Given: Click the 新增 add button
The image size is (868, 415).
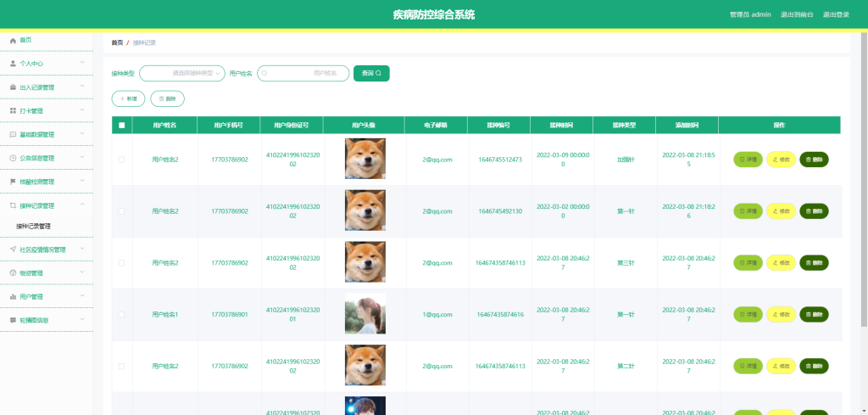Looking at the screenshot, I should [x=129, y=98].
